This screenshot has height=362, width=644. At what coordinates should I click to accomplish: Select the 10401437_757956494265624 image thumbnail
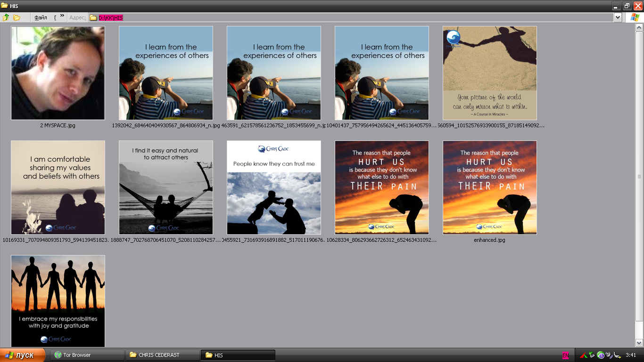click(x=382, y=73)
